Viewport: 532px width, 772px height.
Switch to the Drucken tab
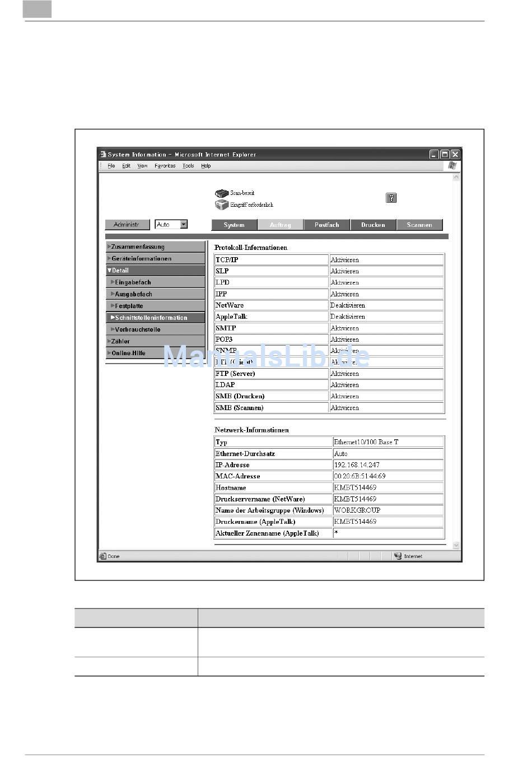tap(373, 225)
